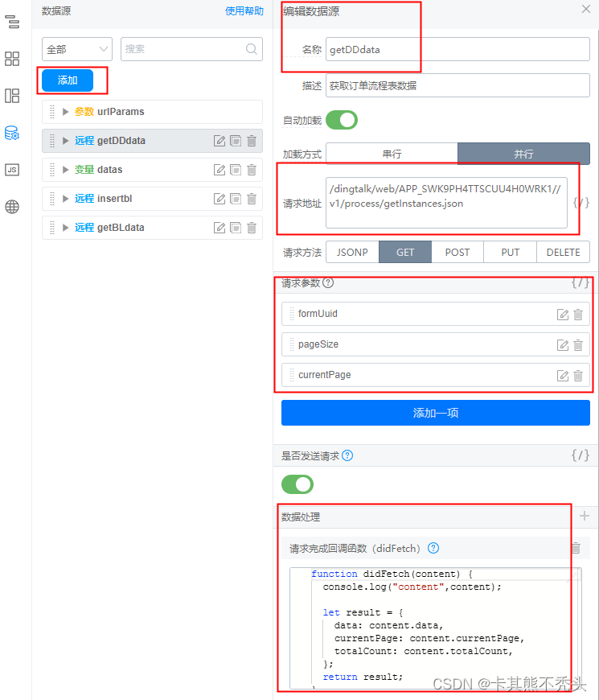Select 串行 loading mode

click(392, 154)
